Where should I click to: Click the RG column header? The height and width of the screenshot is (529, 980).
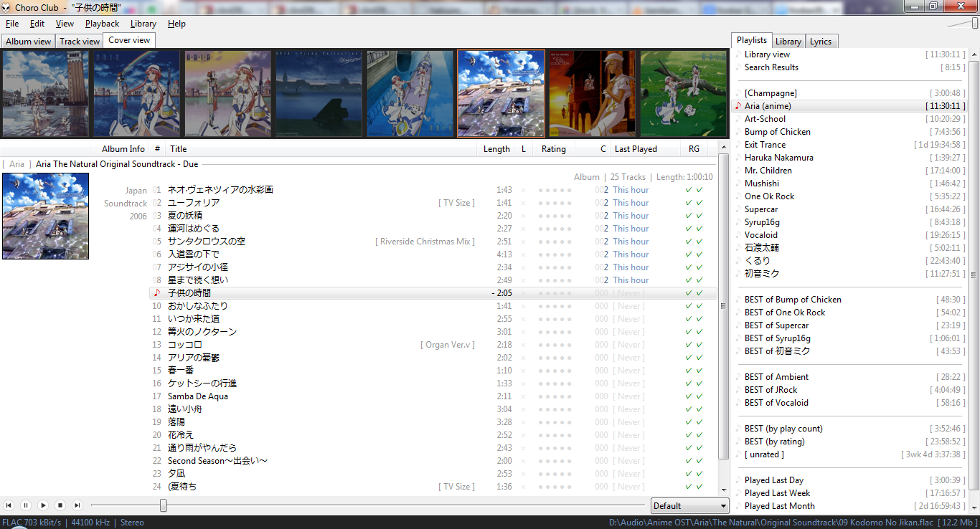[x=694, y=149]
